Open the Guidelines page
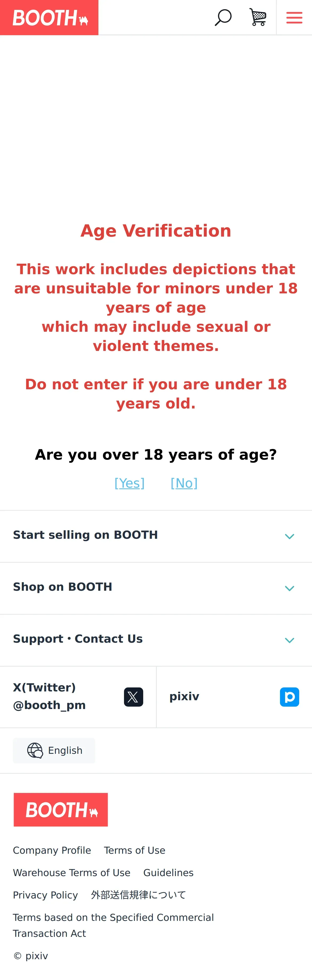Image resolution: width=312 pixels, height=980 pixels. [x=168, y=873]
